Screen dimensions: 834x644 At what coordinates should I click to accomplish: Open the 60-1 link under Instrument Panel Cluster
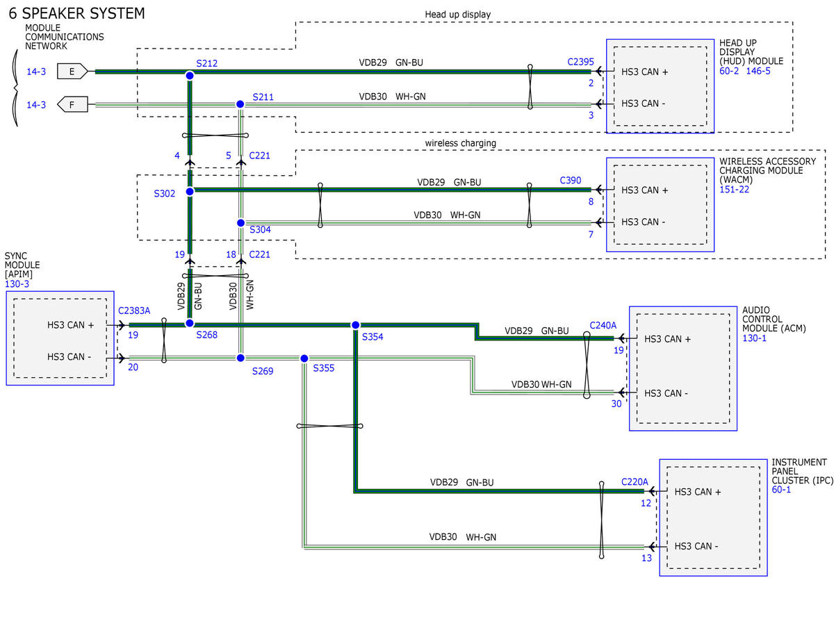[x=781, y=490]
